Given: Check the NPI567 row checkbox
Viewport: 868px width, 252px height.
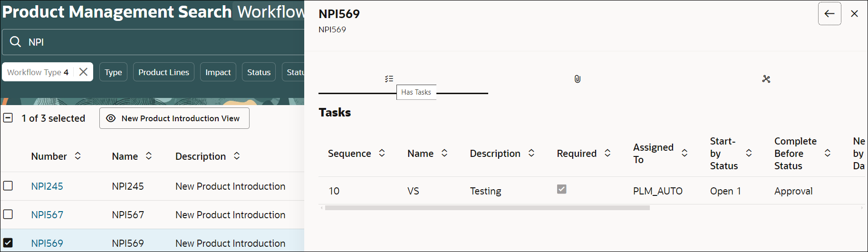Looking at the screenshot, I should click(x=8, y=214).
